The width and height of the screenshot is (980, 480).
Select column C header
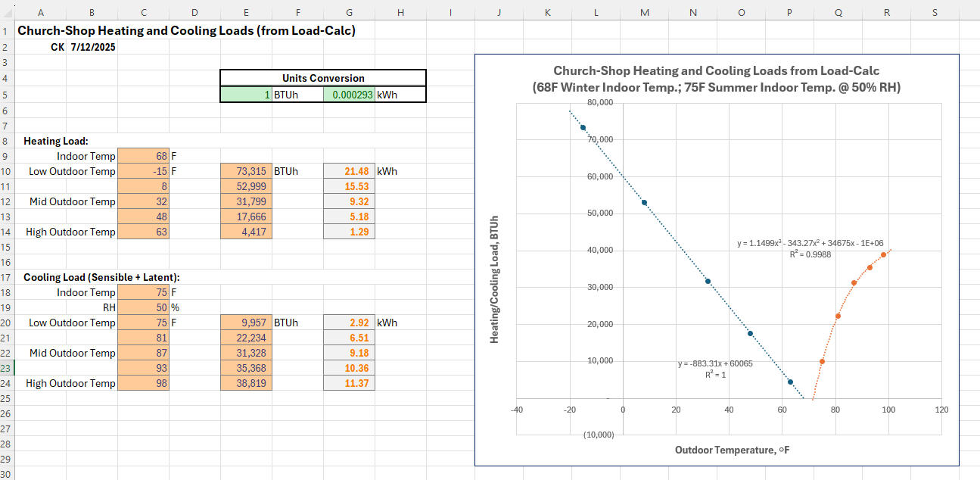click(144, 12)
